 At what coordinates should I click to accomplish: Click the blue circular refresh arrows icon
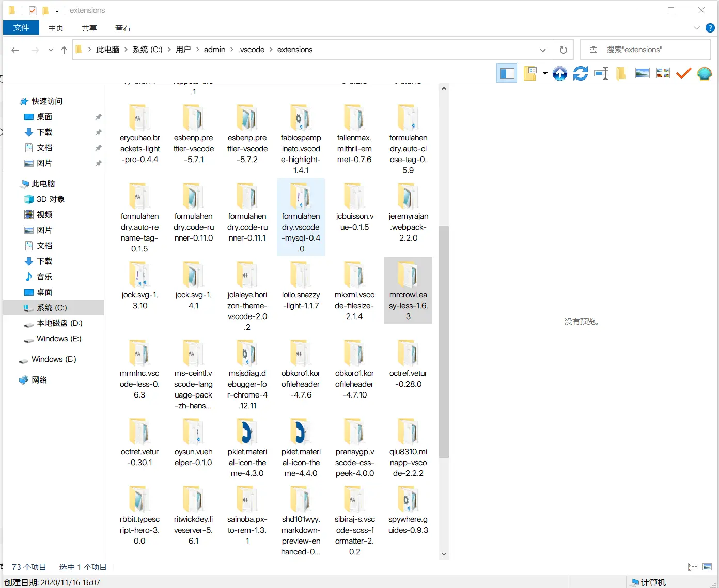[x=580, y=74]
